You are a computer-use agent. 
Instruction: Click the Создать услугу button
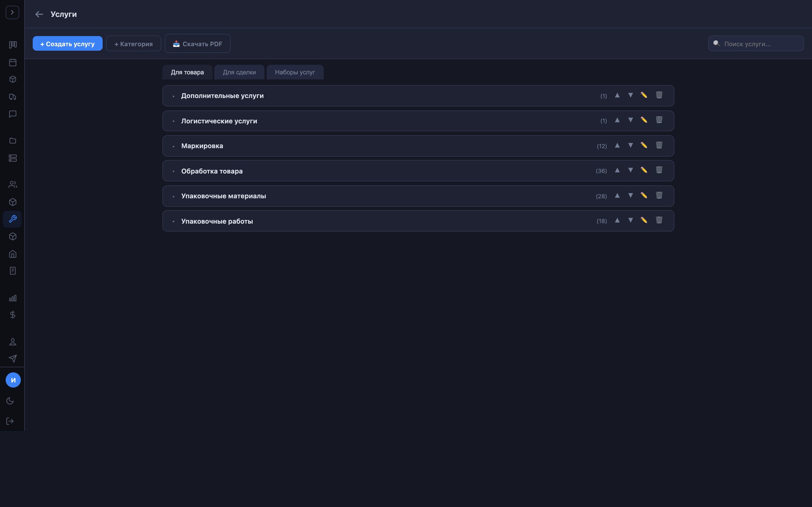[x=67, y=44]
